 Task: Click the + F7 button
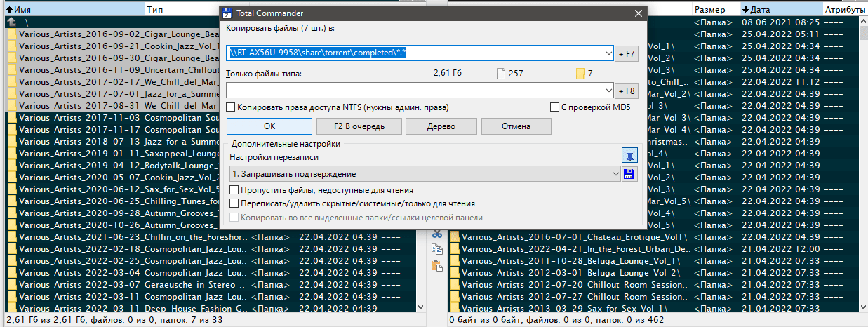tap(627, 53)
